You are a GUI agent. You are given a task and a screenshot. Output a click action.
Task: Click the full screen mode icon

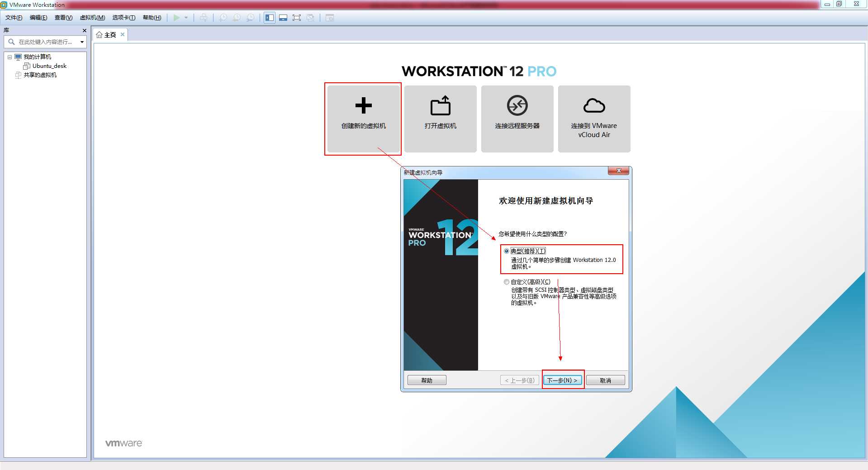[297, 18]
